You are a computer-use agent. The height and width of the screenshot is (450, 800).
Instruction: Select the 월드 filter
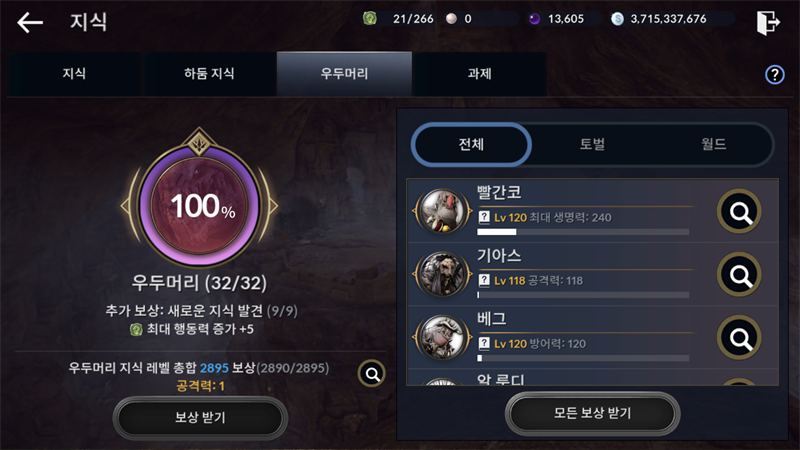(x=713, y=144)
